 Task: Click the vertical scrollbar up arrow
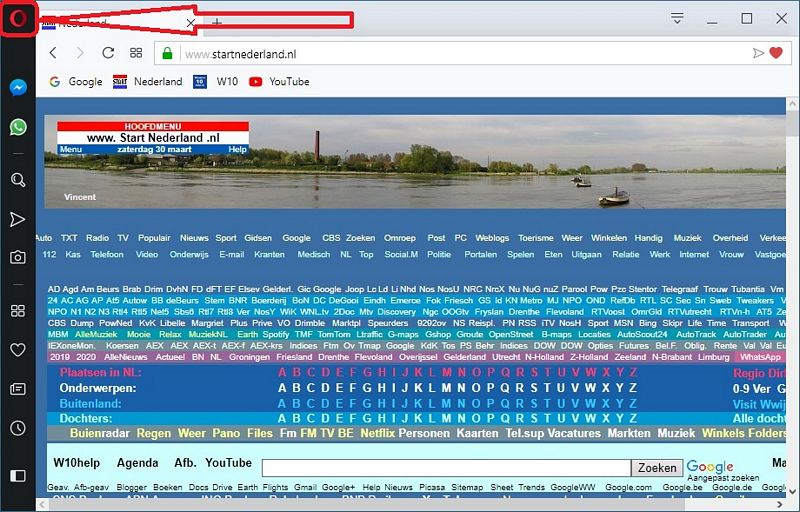click(792, 104)
